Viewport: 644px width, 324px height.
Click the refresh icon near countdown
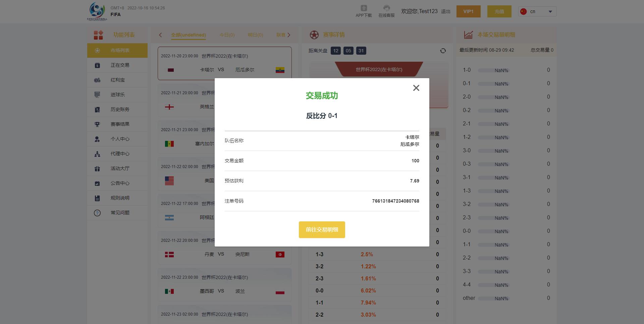[x=443, y=51]
